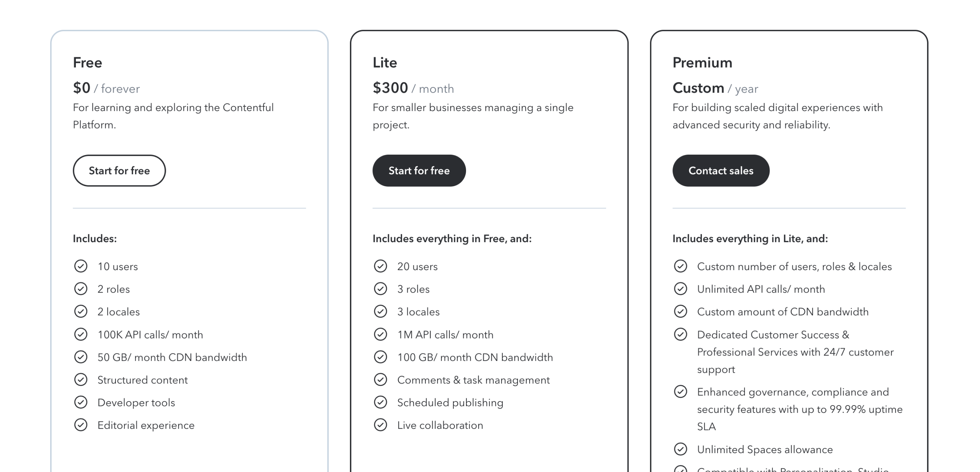Click the checkmark icon beside 10 users
The height and width of the screenshot is (472, 980).
81,266
